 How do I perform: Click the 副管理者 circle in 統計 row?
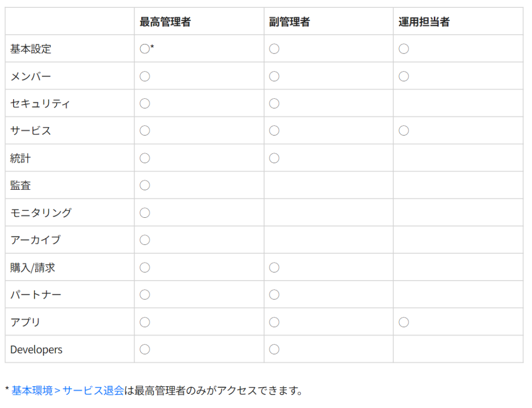point(274,158)
